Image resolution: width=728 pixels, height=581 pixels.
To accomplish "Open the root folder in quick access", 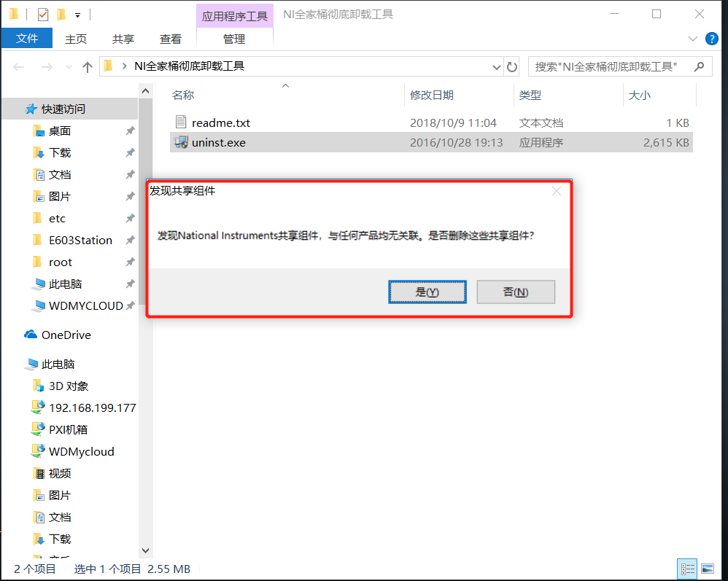I will [x=61, y=262].
